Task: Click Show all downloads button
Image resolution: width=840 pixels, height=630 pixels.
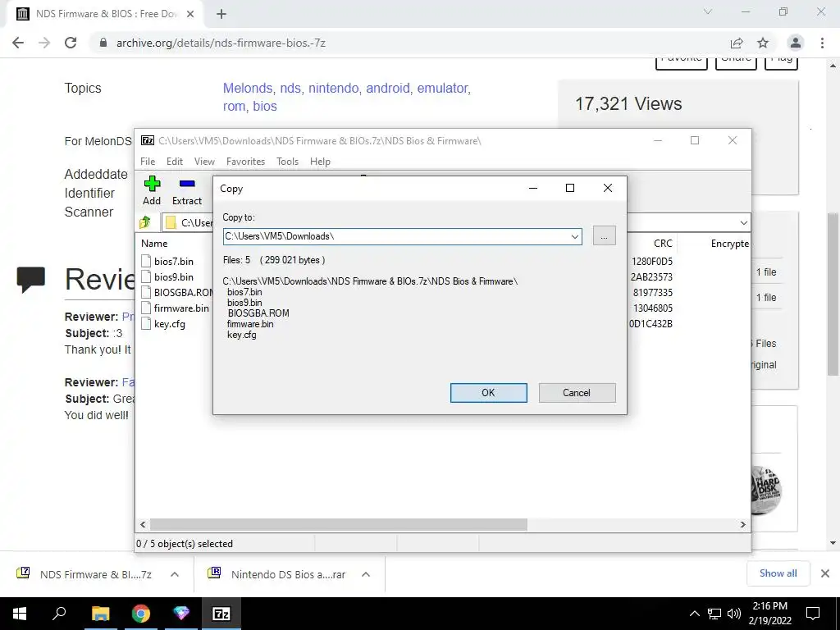Action: [x=778, y=573]
